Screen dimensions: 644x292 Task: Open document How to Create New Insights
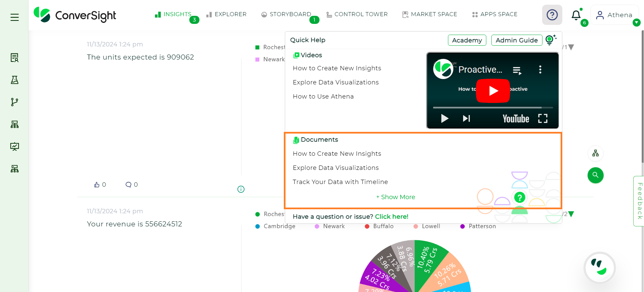click(x=337, y=154)
